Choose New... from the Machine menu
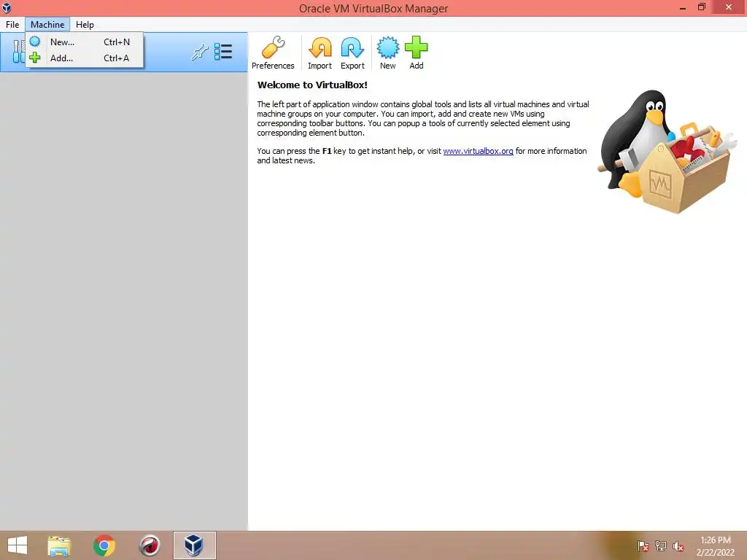This screenshot has height=560, width=747. pyautogui.click(x=85, y=42)
